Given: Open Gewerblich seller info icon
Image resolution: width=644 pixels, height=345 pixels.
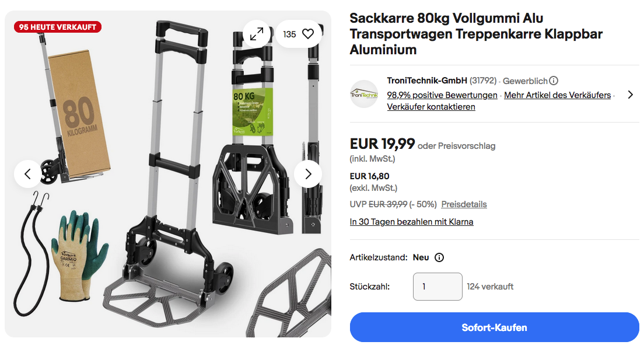Looking at the screenshot, I should (x=554, y=81).
